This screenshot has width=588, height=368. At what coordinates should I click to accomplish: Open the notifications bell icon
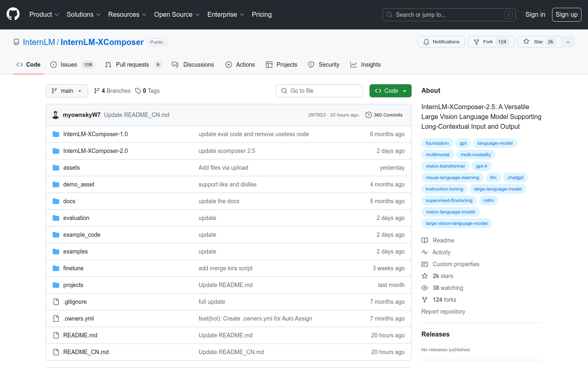[426, 41]
